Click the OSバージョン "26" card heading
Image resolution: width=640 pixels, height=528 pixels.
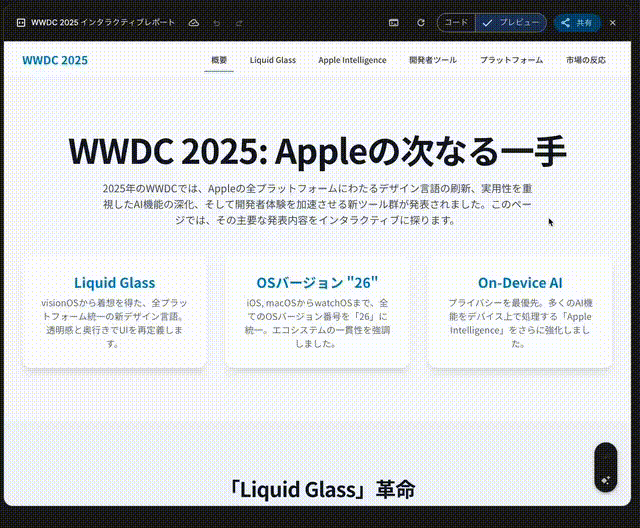pos(317,283)
